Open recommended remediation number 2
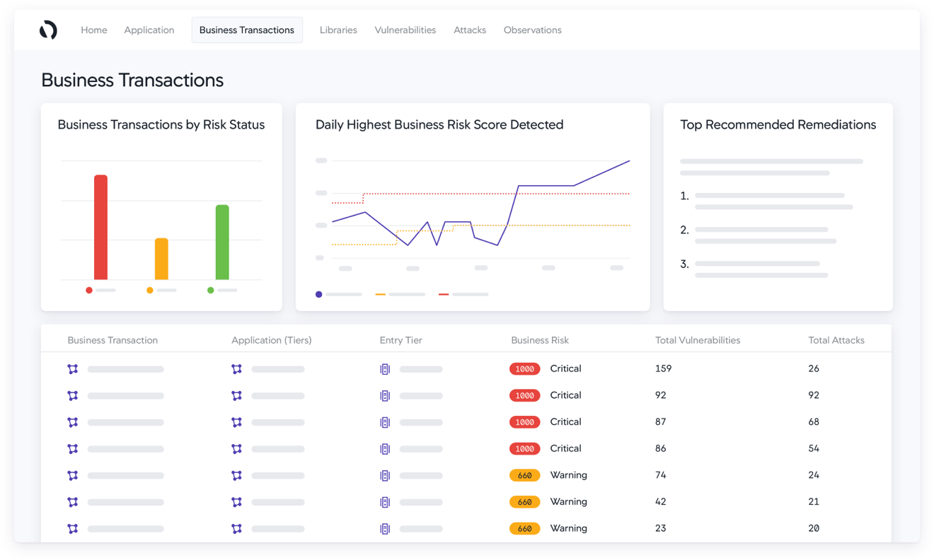Screen dimensions: 934x560 click(759, 235)
